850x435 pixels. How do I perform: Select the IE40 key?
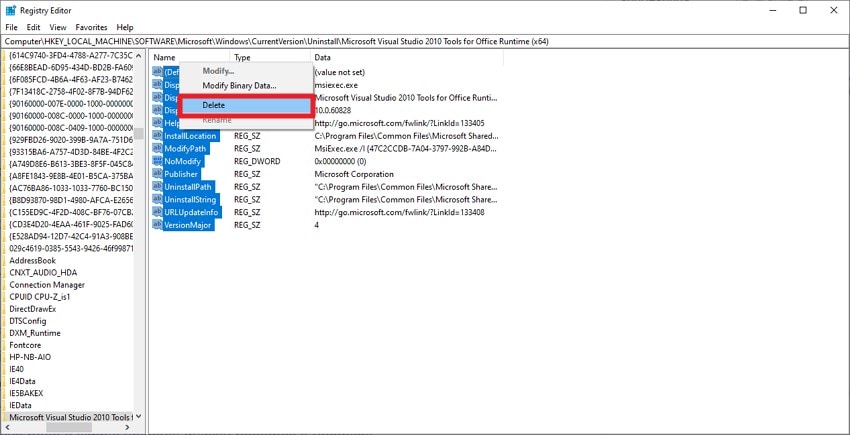(17, 369)
